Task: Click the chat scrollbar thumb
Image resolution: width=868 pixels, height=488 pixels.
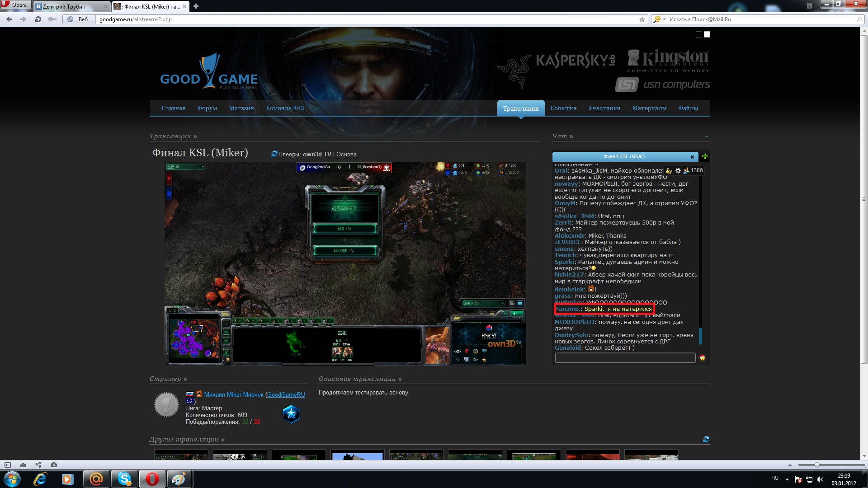Action: [x=700, y=336]
